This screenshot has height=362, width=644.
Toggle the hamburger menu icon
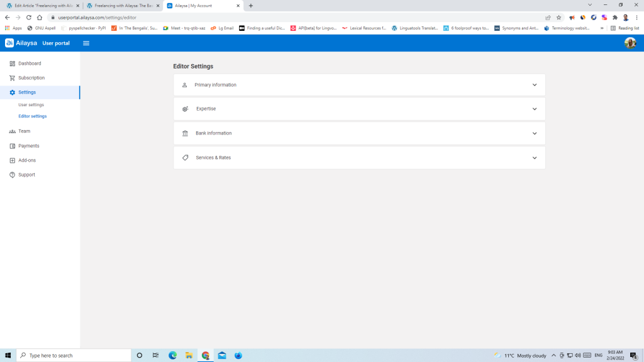[x=86, y=43]
